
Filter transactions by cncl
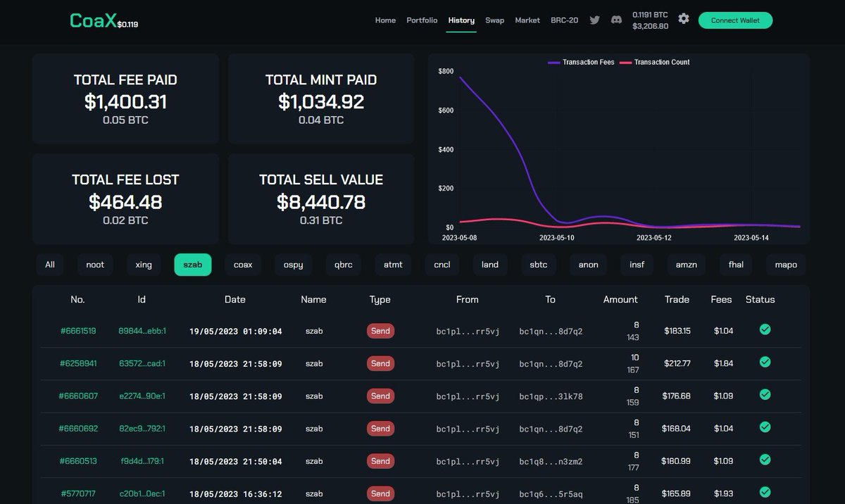(442, 265)
